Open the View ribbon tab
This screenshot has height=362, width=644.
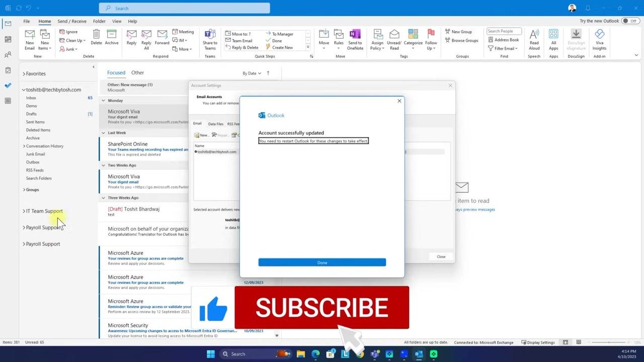[117, 21]
